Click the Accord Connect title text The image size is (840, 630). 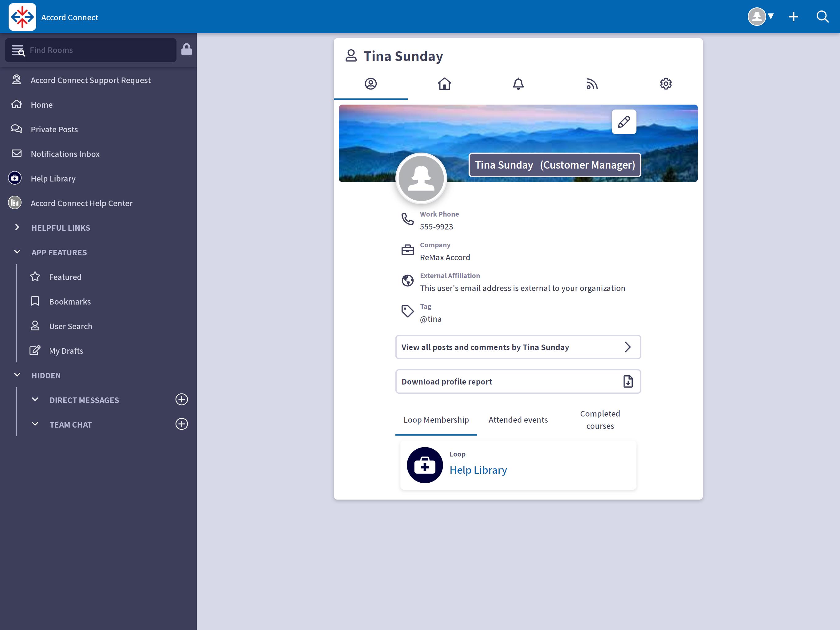pyautogui.click(x=69, y=18)
